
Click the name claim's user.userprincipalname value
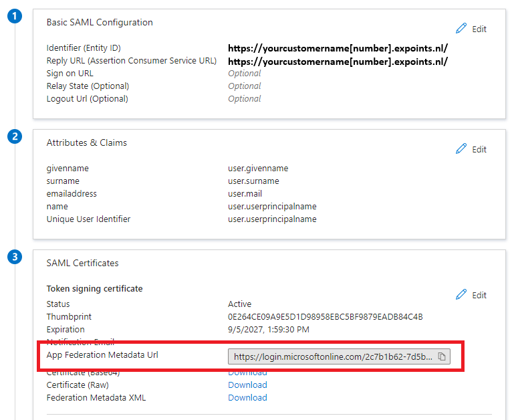[x=272, y=207]
